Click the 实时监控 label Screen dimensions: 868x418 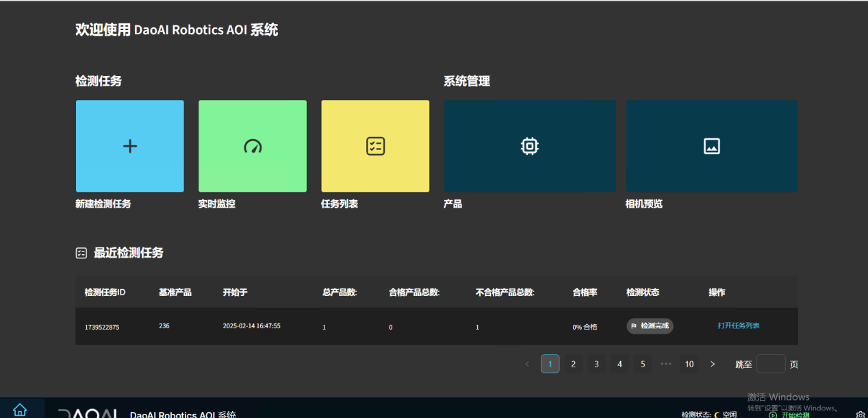coord(216,204)
